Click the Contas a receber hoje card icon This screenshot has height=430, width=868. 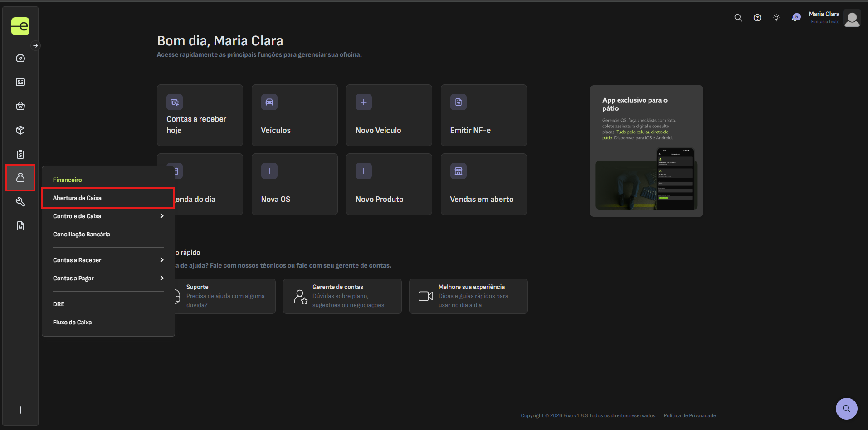175,102
